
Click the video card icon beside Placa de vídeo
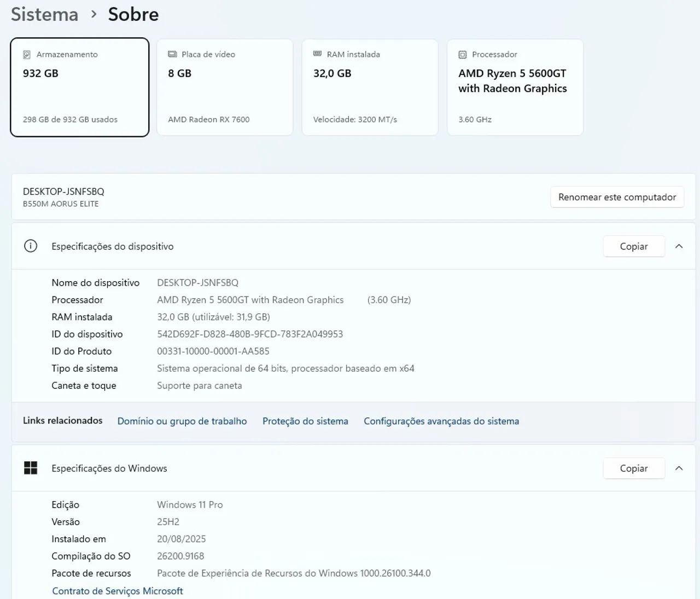coord(172,54)
